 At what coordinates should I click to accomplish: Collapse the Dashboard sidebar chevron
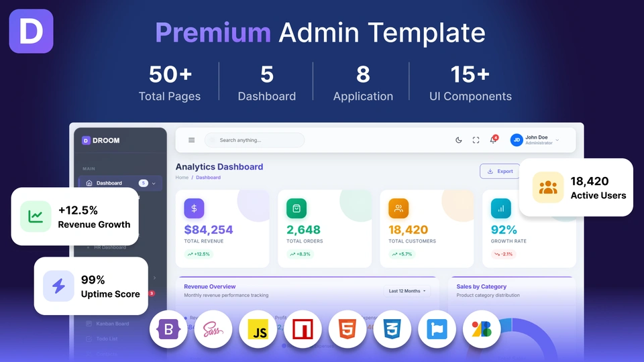click(x=154, y=183)
